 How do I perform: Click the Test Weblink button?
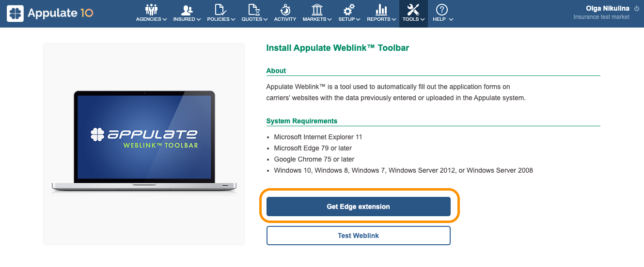click(x=359, y=236)
